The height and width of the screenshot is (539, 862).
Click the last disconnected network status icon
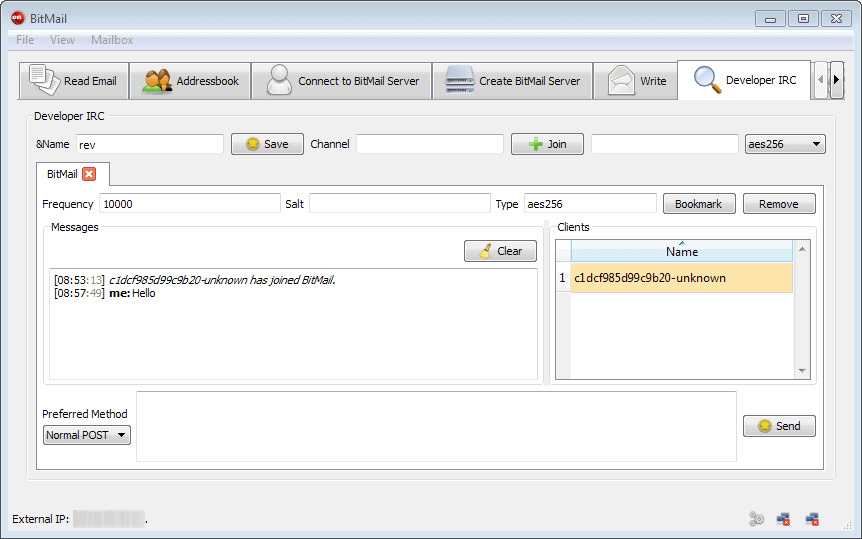click(x=812, y=518)
